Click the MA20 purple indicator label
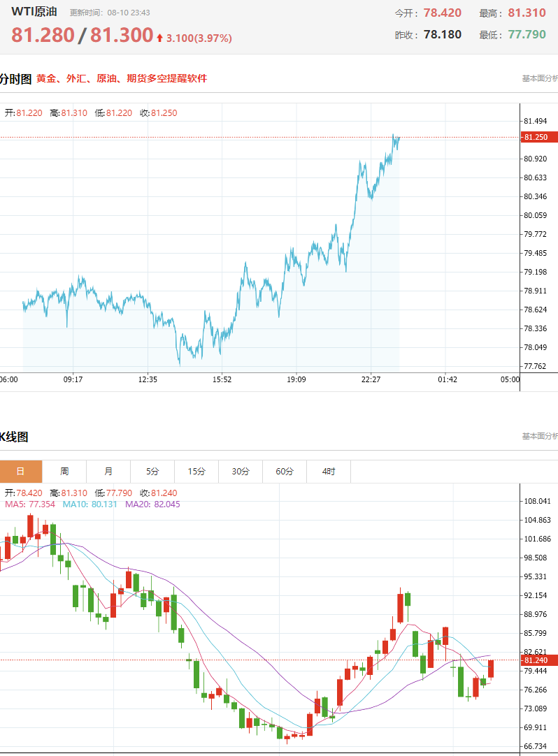558x756 pixels. (x=152, y=504)
